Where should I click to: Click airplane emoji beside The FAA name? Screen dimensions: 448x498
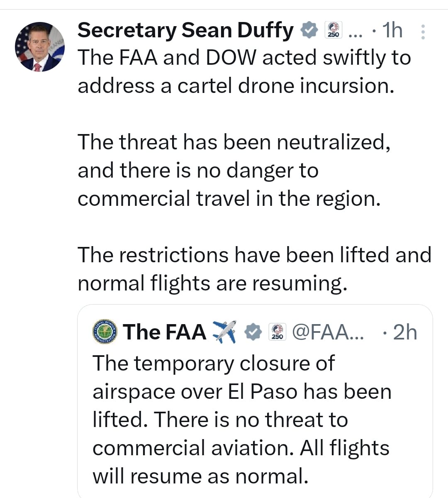pyautogui.click(x=224, y=332)
